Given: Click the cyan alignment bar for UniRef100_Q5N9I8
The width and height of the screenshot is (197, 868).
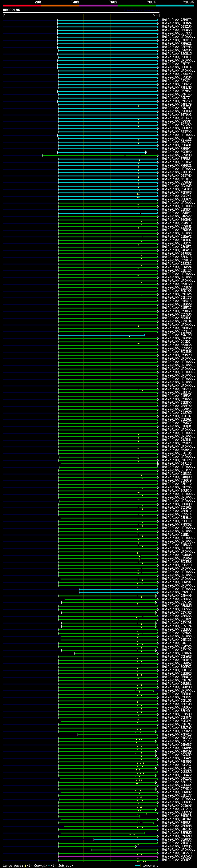Looking at the screenshot, I should (x=119, y=592).
